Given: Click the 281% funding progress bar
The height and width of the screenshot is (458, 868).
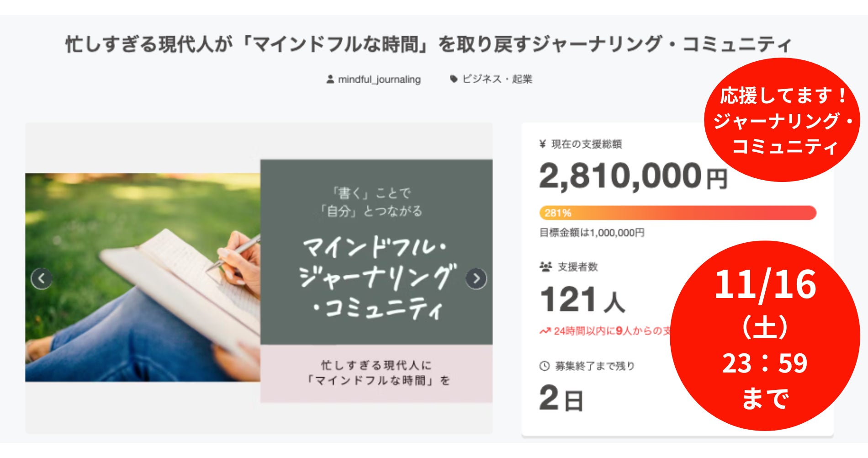Looking at the screenshot, I should click(x=677, y=213).
